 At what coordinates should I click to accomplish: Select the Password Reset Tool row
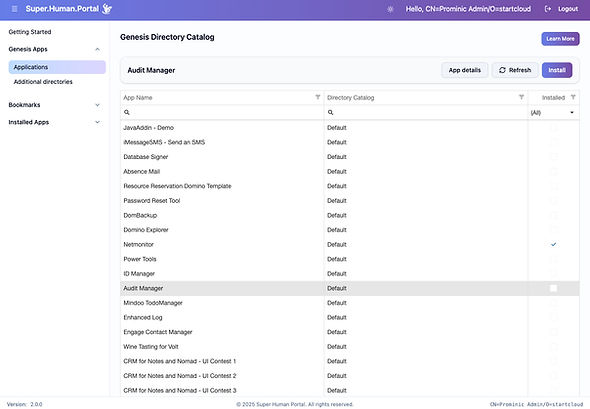pyautogui.click(x=350, y=201)
